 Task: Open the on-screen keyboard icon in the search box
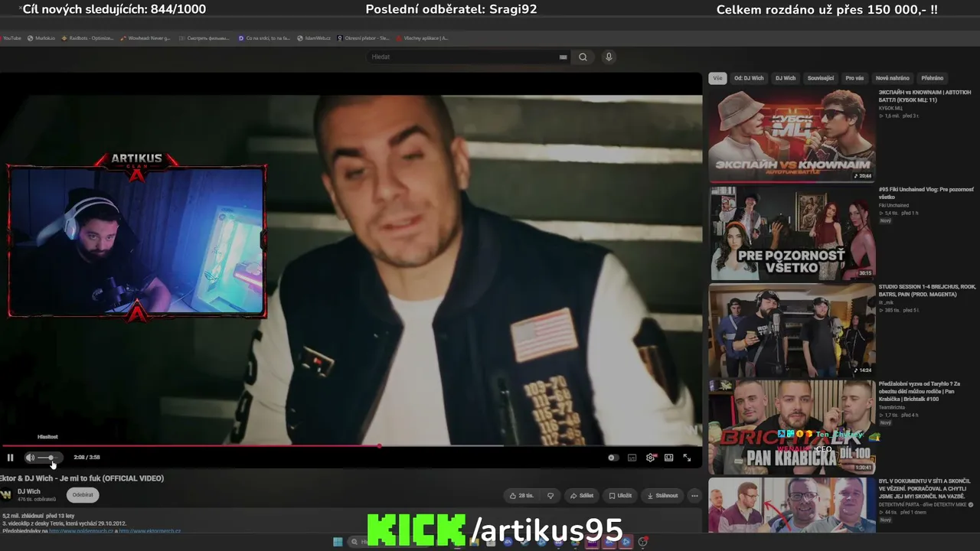pos(563,57)
